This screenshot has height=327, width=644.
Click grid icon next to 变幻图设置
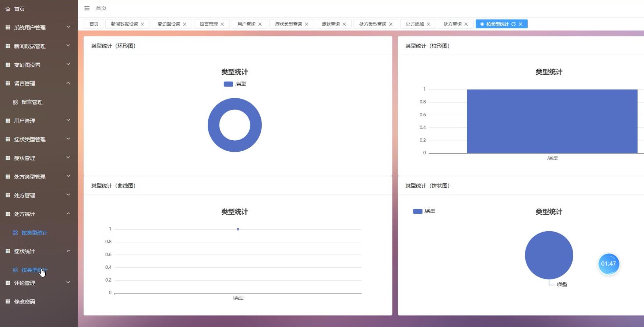8,65
